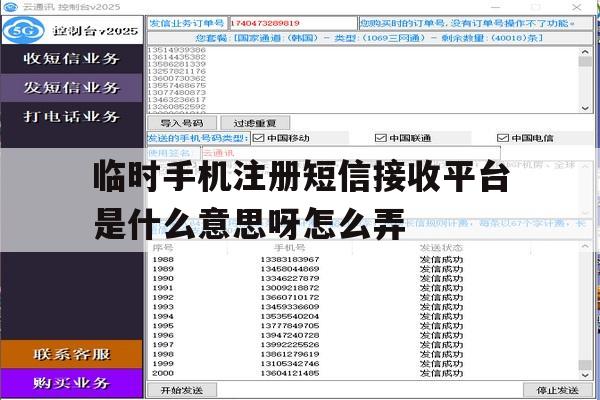Image resolution: width=600 pixels, height=400 pixels.
Task: Click phone number 13535540204
Action: [290, 316]
